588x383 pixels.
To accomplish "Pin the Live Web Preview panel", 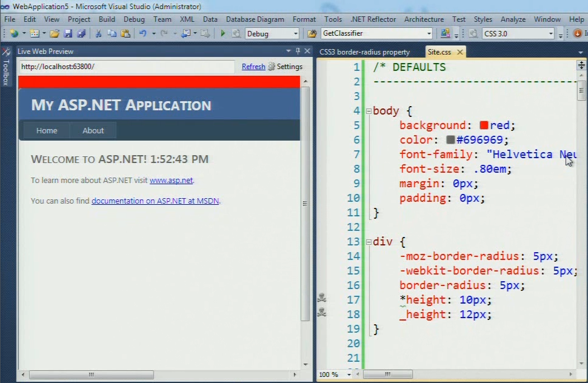I will point(298,51).
